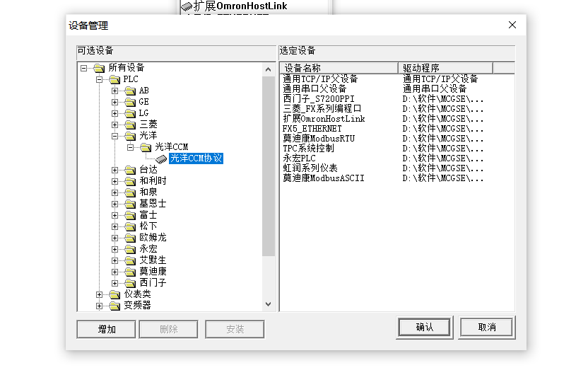Click the 所有设备 root folder icon
The width and height of the screenshot is (588, 375).
click(x=99, y=68)
